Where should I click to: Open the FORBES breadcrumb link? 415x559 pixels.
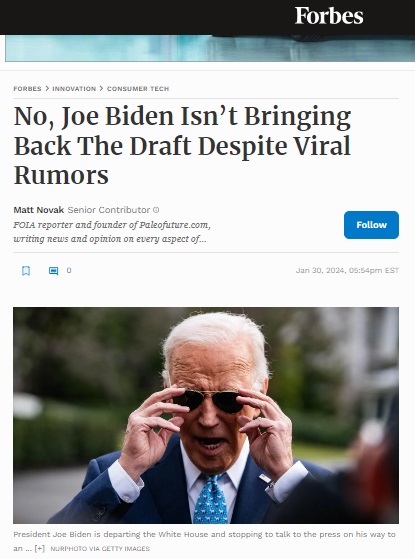pos(27,88)
